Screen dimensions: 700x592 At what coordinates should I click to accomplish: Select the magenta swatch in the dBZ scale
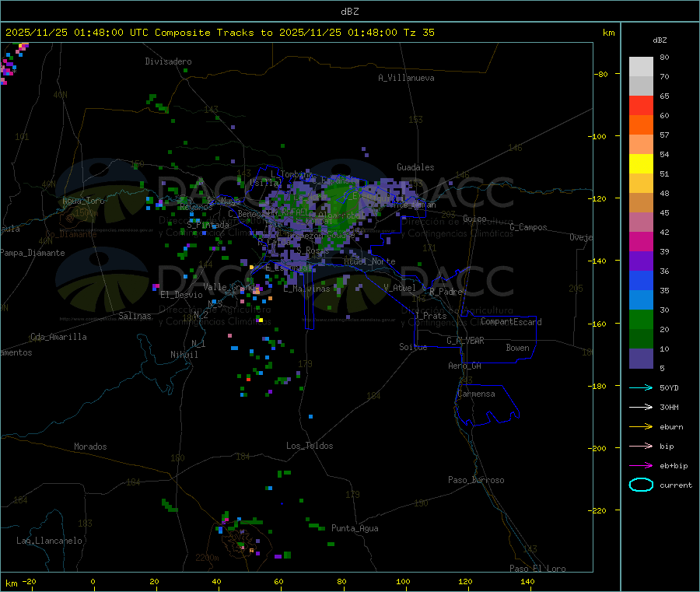pyautogui.click(x=641, y=241)
